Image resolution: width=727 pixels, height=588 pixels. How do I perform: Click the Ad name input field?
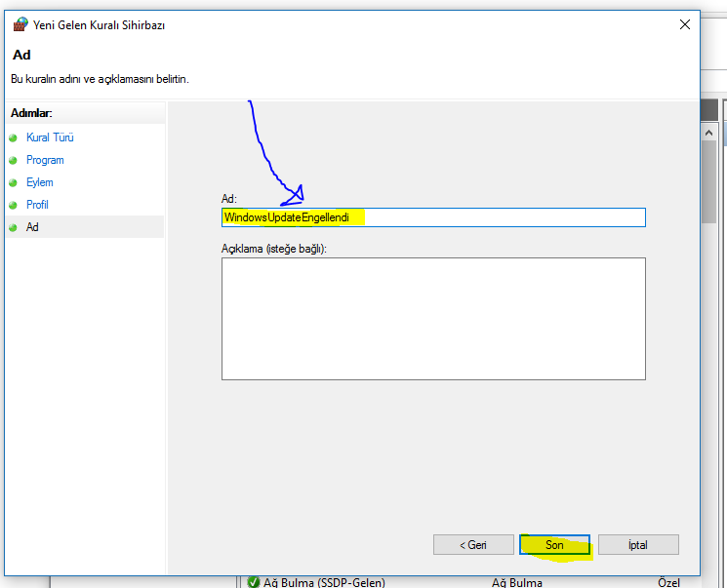pos(433,217)
